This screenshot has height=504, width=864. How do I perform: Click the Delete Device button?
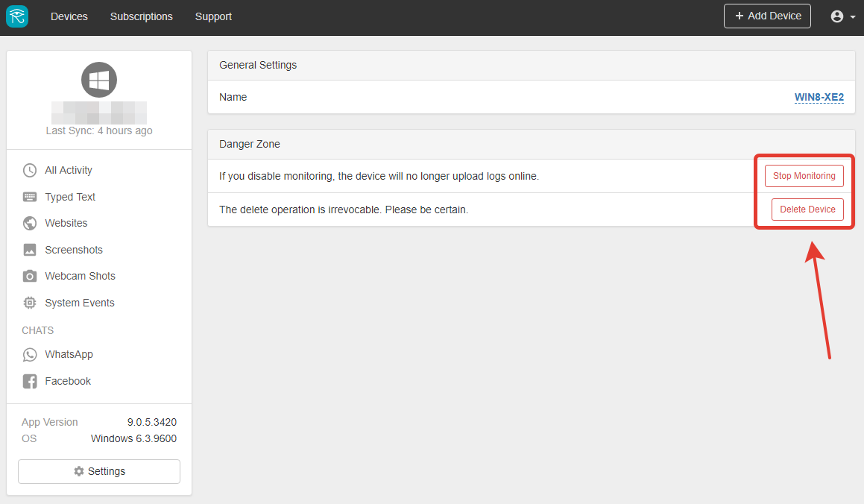coord(807,210)
